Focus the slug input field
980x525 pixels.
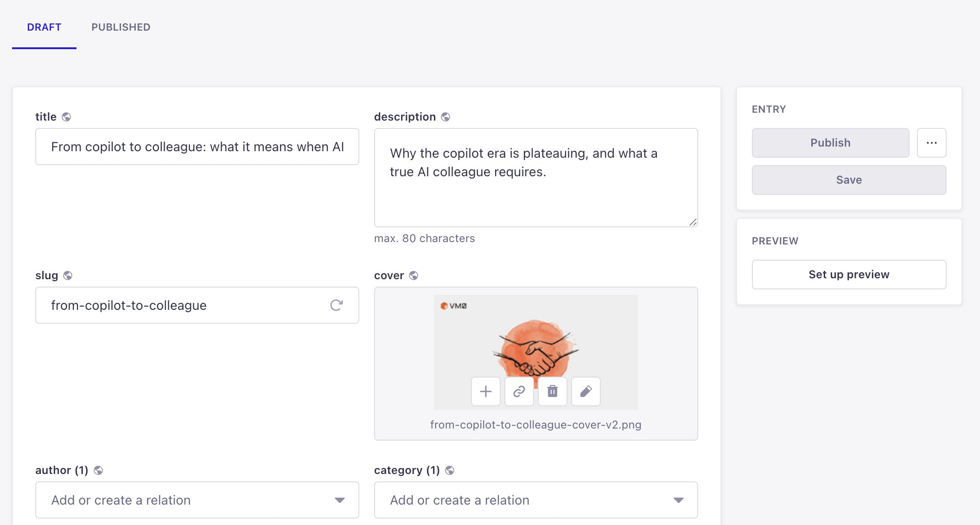coord(197,305)
